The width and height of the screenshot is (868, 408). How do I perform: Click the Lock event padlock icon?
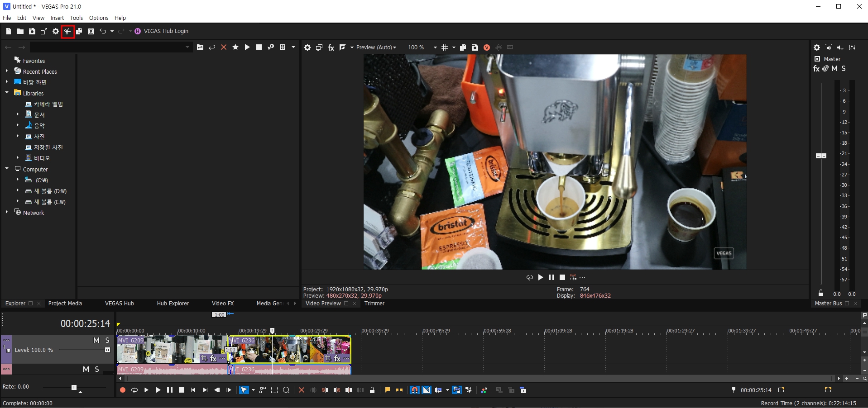[x=372, y=390]
